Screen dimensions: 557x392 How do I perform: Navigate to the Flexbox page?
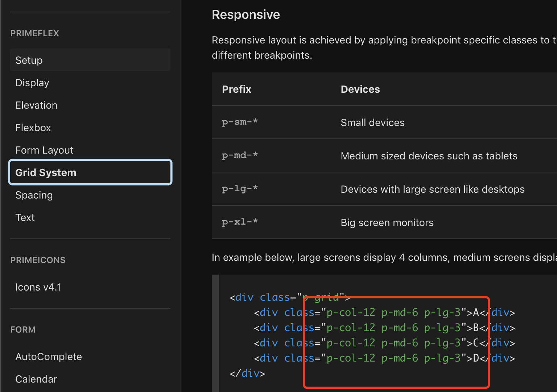tap(33, 128)
